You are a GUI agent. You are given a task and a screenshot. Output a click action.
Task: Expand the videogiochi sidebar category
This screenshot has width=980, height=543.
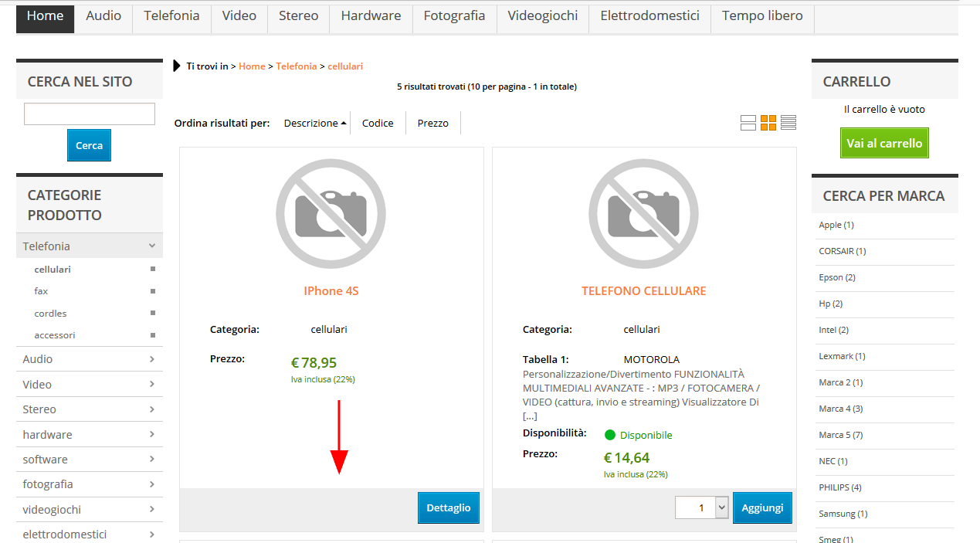coord(90,510)
